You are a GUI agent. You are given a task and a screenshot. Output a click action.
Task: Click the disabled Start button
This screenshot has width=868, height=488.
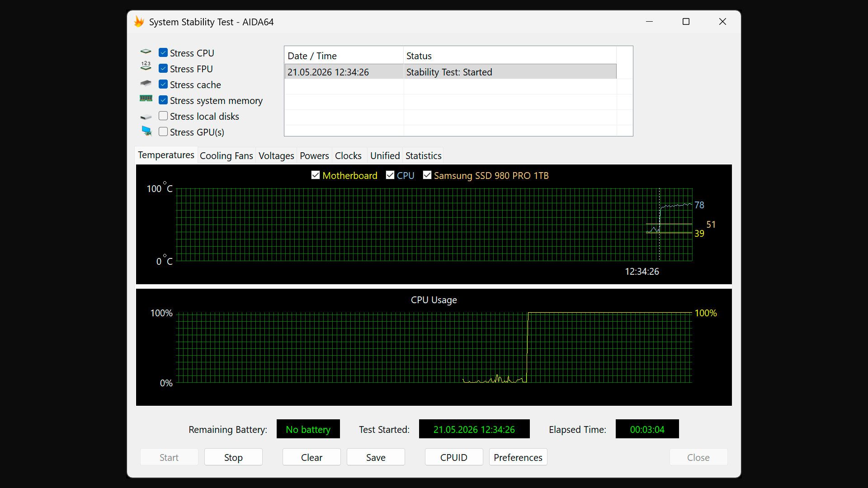coord(169,457)
